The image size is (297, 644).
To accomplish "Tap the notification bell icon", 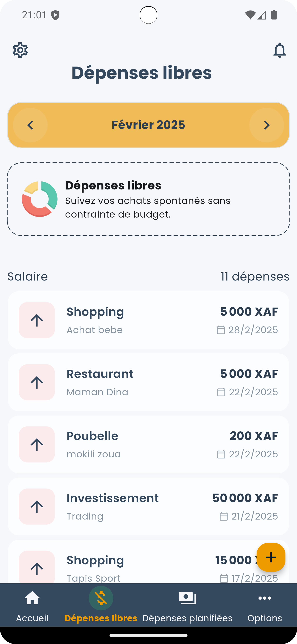I will coord(279,50).
